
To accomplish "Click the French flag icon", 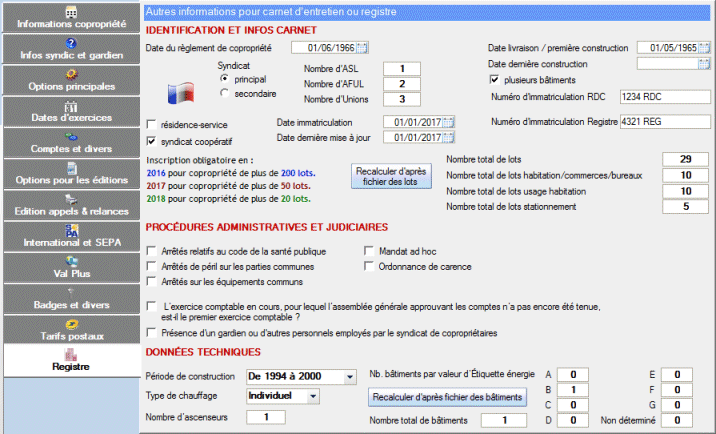I will 181,93.
